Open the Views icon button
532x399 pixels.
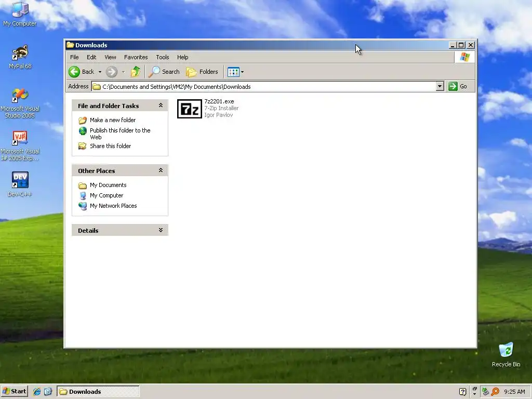pos(233,72)
